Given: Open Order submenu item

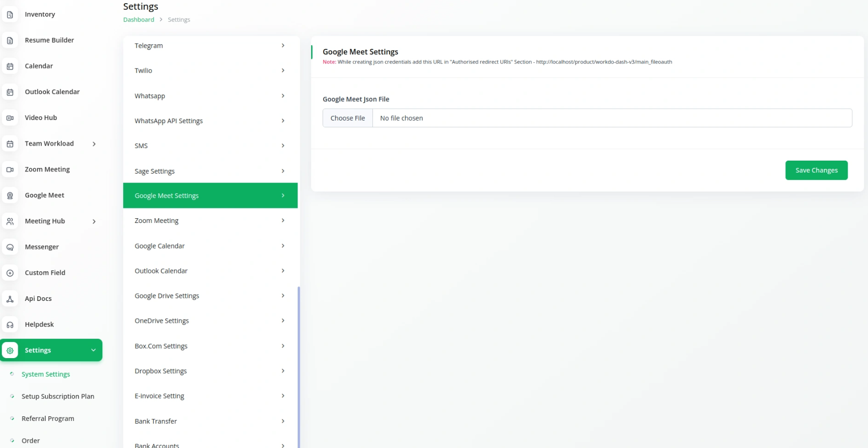Looking at the screenshot, I should (31, 441).
